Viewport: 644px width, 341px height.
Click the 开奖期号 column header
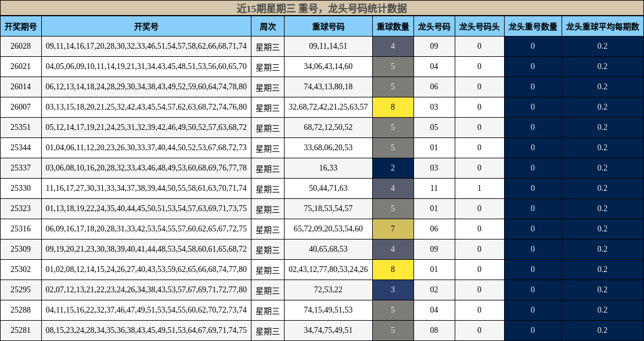(21, 26)
